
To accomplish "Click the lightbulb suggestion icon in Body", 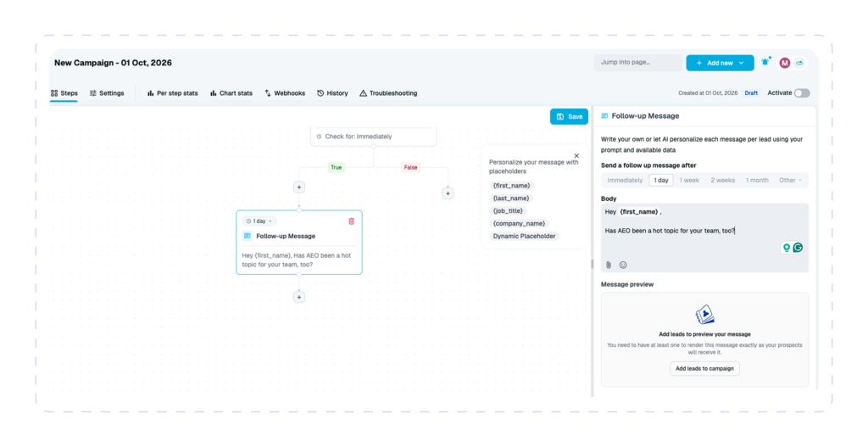I will (786, 248).
